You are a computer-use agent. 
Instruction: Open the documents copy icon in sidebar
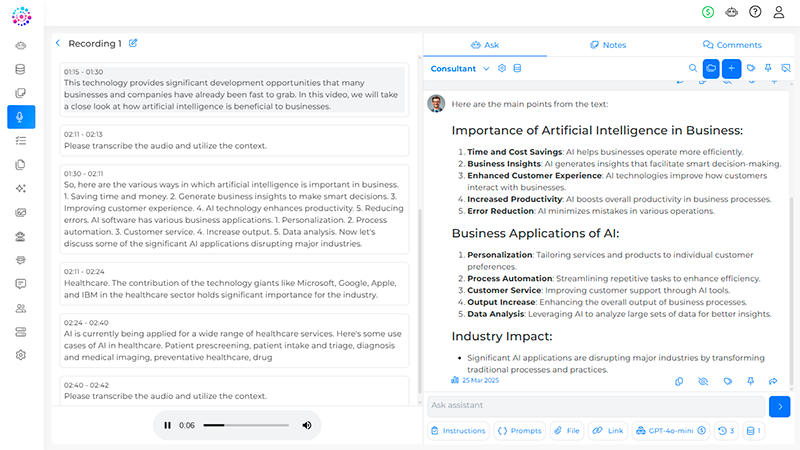pos(20,165)
